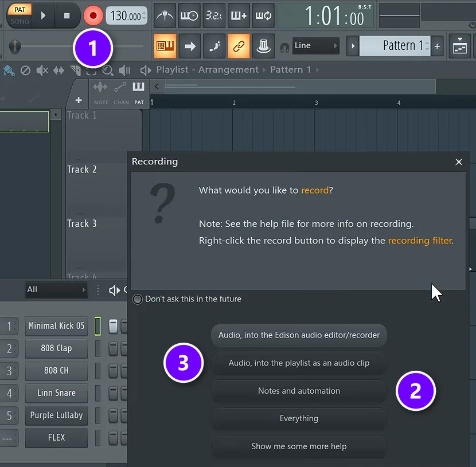The width and height of the screenshot is (476, 467).
Task: Select the 808 Clap channel
Action: point(56,348)
